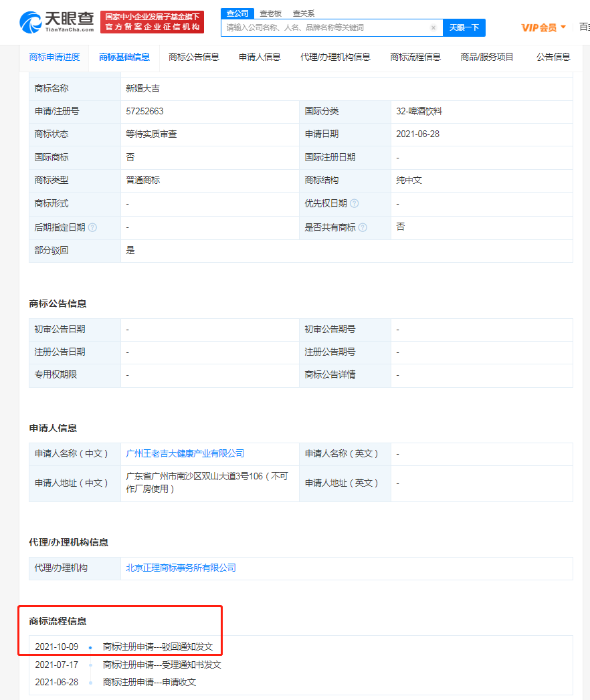
Task: Switch to 查关系 search tab
Action: click(304, 14)
